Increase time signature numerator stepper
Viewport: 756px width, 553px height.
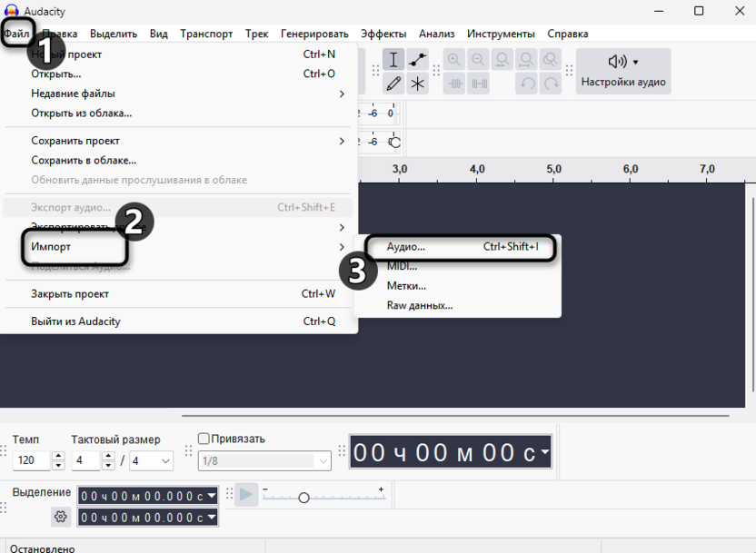click(108, 456)
